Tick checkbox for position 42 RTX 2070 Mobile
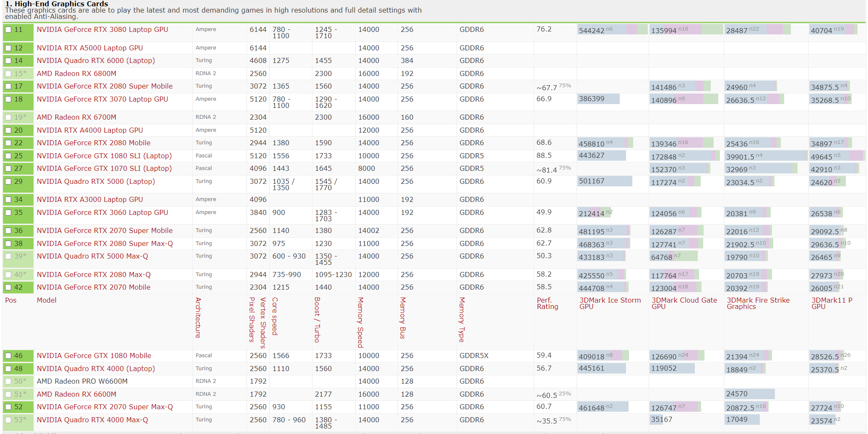The width and height of the screenshot is (868, 434). tap(8, 288)
